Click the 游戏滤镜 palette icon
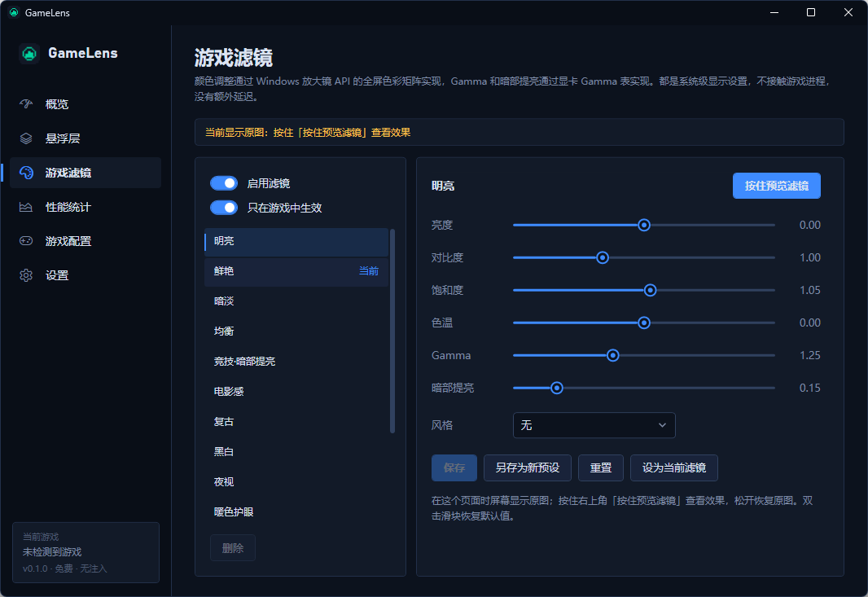The image size is (868, 597). pos(26,173)
